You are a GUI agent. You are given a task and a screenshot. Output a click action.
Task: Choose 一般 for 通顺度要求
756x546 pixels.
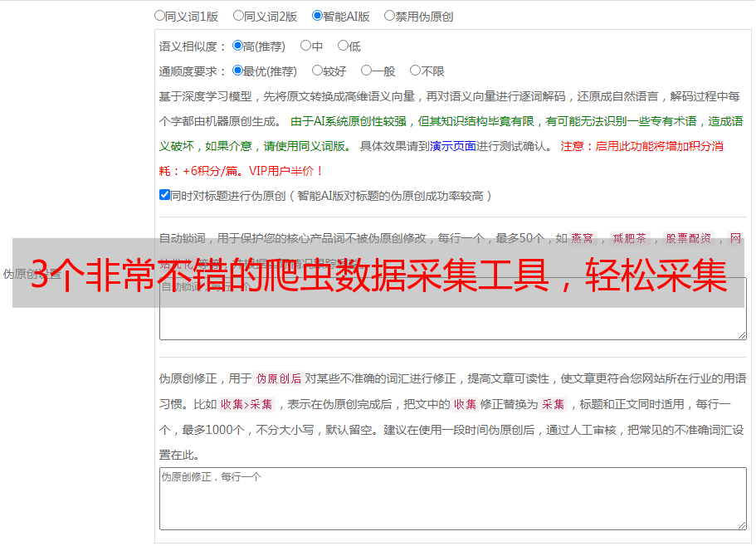[366, 71]
